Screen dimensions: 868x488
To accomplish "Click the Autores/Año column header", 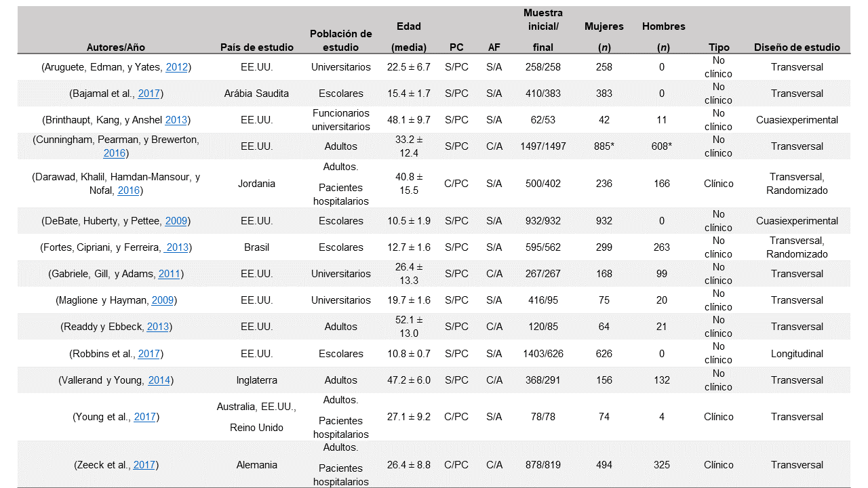I will pos(116,47).
